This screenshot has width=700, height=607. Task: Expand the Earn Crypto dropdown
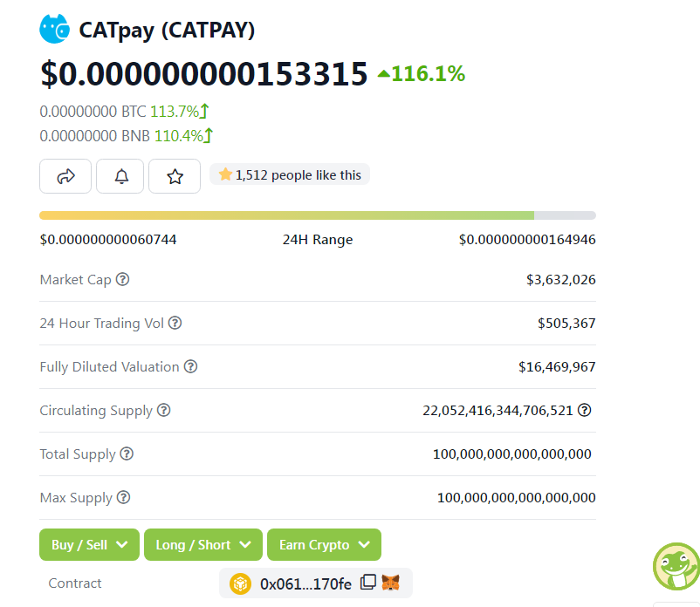[x=324, y=544]
